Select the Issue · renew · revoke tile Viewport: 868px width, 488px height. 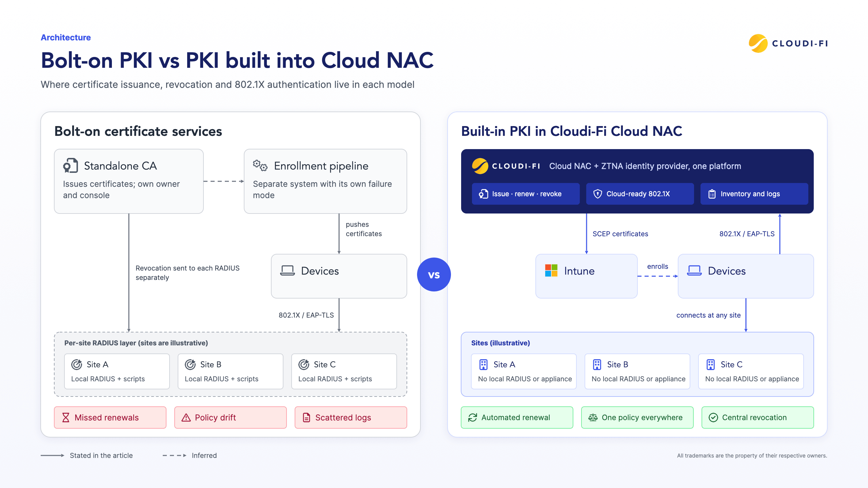click(x=526, y=194)
